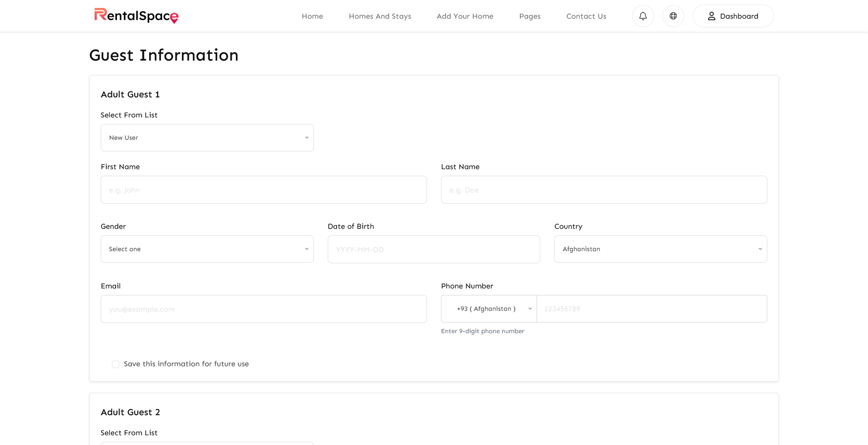The image size is (868, 445).
Task: Open the globe language selector
Action: click(673, 16)
